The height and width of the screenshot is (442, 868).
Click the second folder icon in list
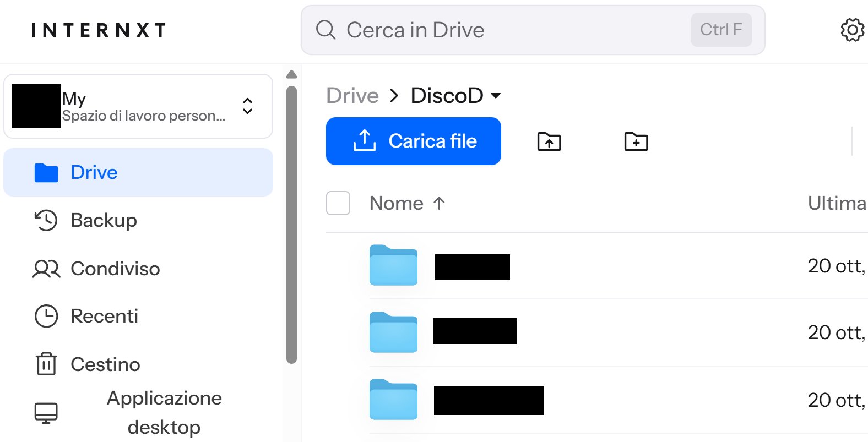point(393,332)
